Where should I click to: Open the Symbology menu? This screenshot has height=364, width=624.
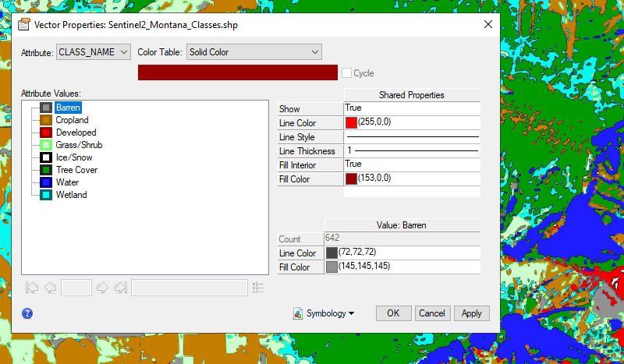pyautogui.click(x=324, y=313)
